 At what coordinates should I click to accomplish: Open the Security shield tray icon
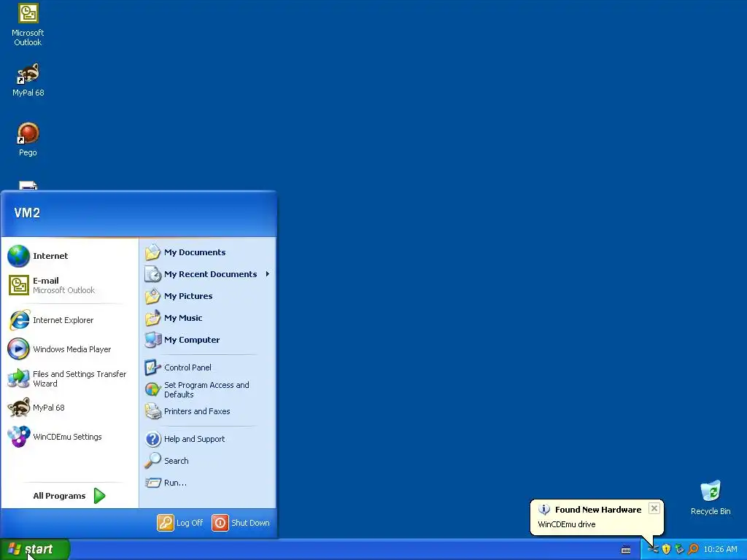tap(667, 549)
